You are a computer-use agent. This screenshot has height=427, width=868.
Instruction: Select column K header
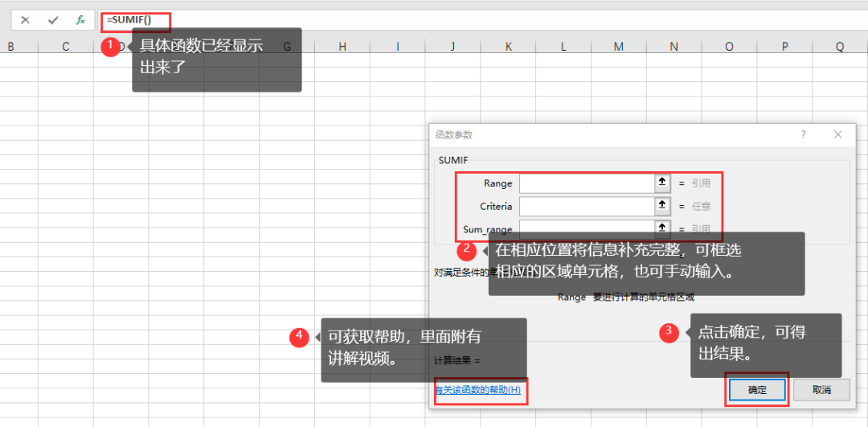(508, 47)
